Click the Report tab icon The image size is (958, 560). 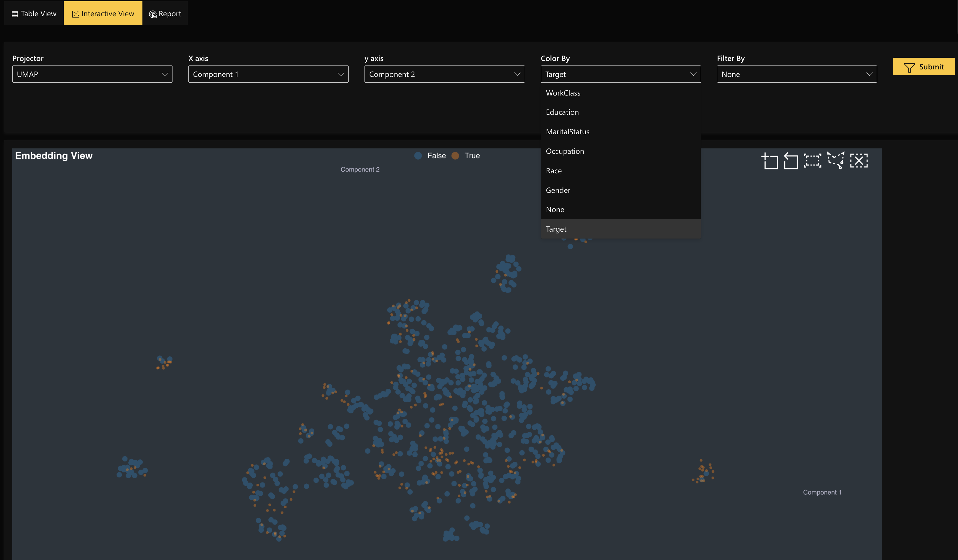click(153, 14)
